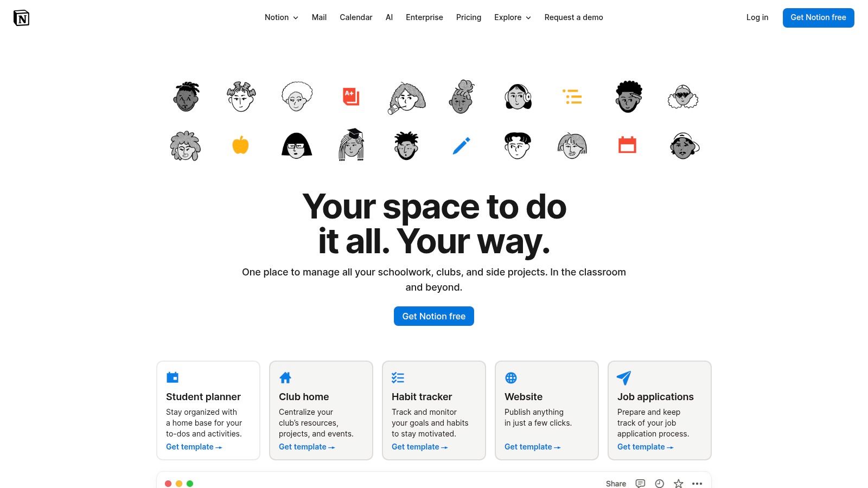Click the green dot in preview window

(190, 484)
